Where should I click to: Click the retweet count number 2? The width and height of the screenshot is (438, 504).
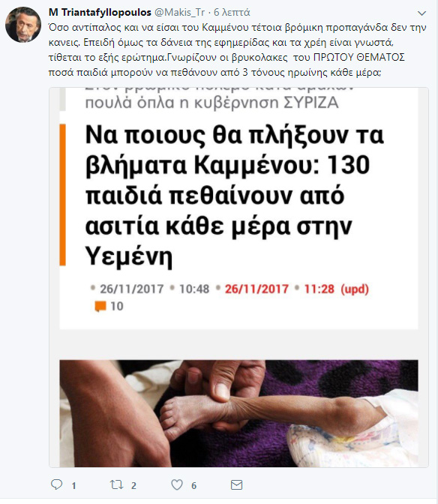coord(133,485)
